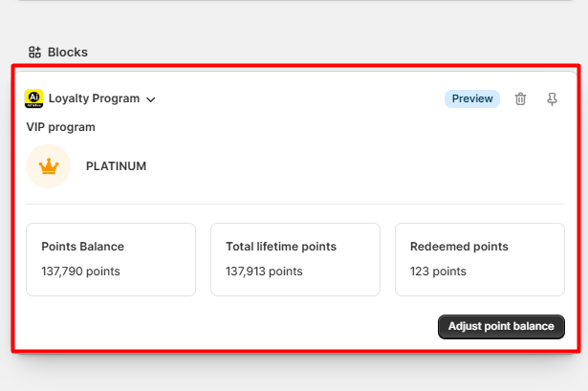This screenshot has height=391, width=588.
Task: Click the 137,790 points value
Action: point(80,272)
